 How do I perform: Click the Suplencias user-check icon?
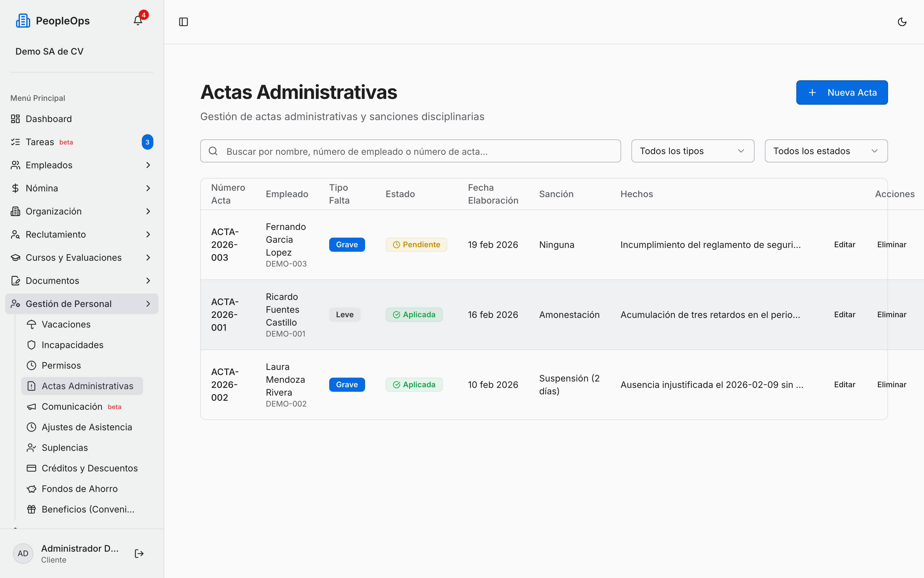click(x=31, y=448)
